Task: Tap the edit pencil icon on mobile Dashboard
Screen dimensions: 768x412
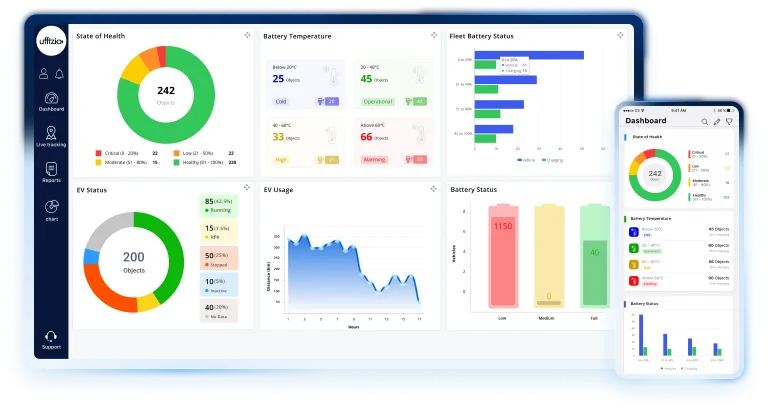Action: click(x=716, y=121)
